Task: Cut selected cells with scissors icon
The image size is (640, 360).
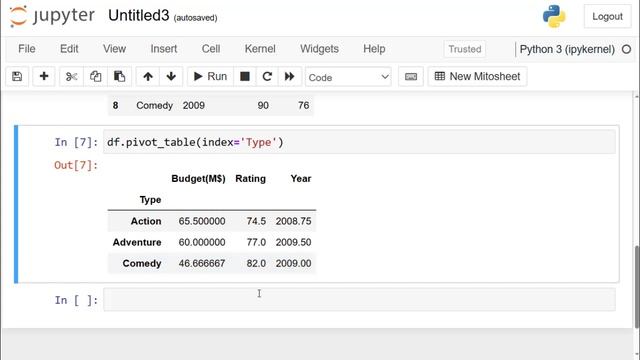Action: point(71,76)
